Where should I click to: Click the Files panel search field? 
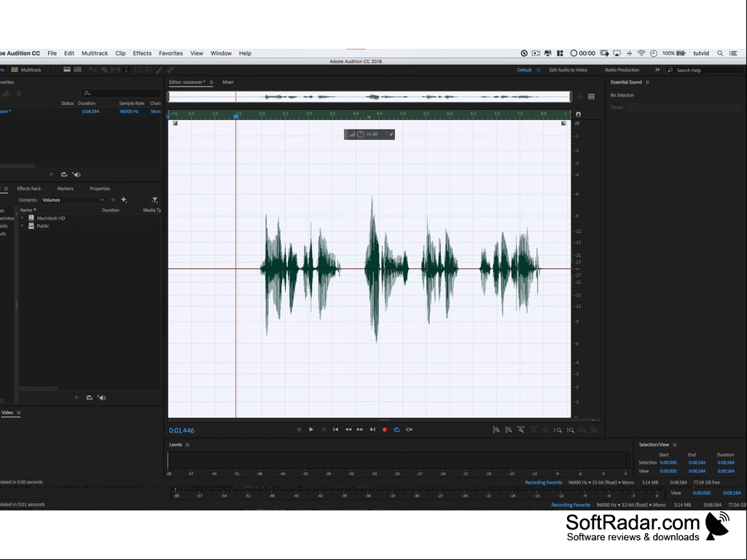tap(120, 93)
